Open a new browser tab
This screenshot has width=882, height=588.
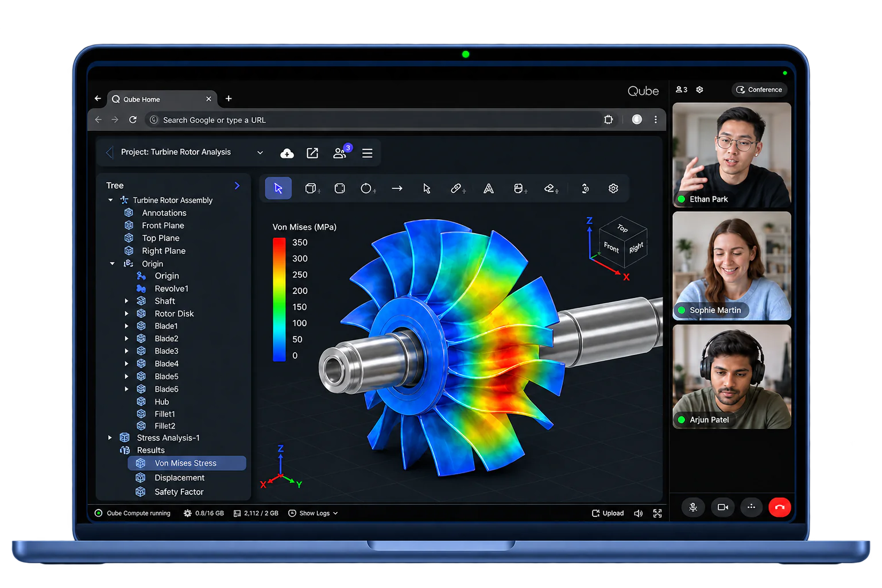point(229,99)
